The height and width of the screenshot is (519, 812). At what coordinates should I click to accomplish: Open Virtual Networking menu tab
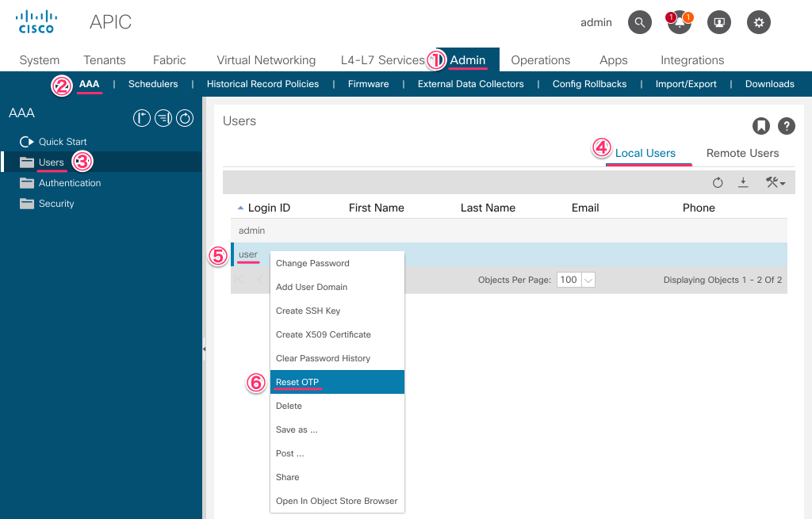[266, 60]
